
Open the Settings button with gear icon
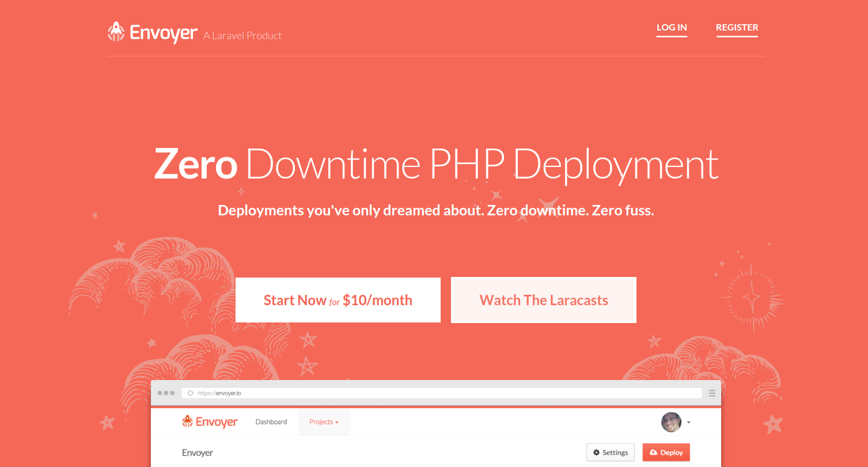(611, 453)
